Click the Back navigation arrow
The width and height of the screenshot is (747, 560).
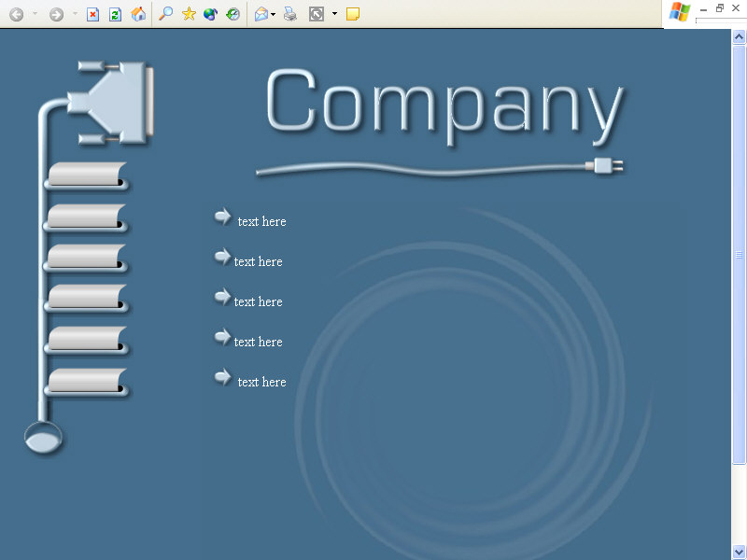(16, 14)
